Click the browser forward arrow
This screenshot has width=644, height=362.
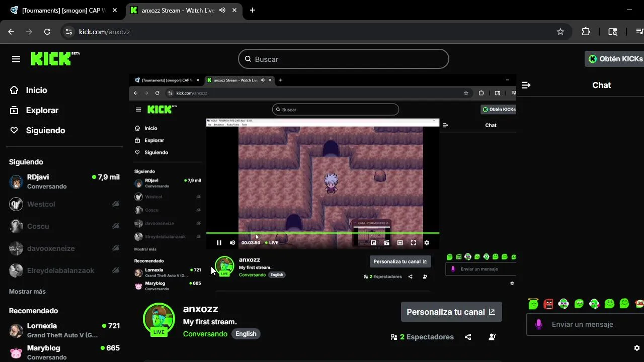pyautogui.click(x=29, y=32)
